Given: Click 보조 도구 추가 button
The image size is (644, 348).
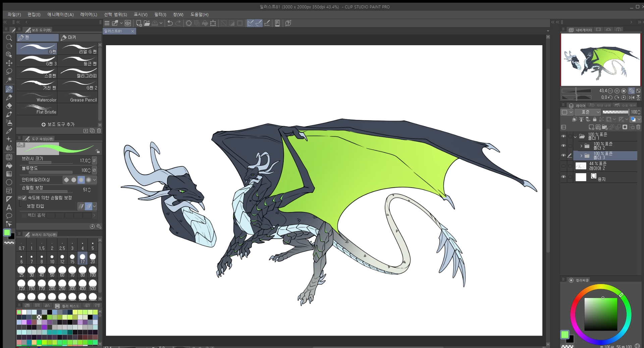Looking at the screenshot, I should click(58, 124).
